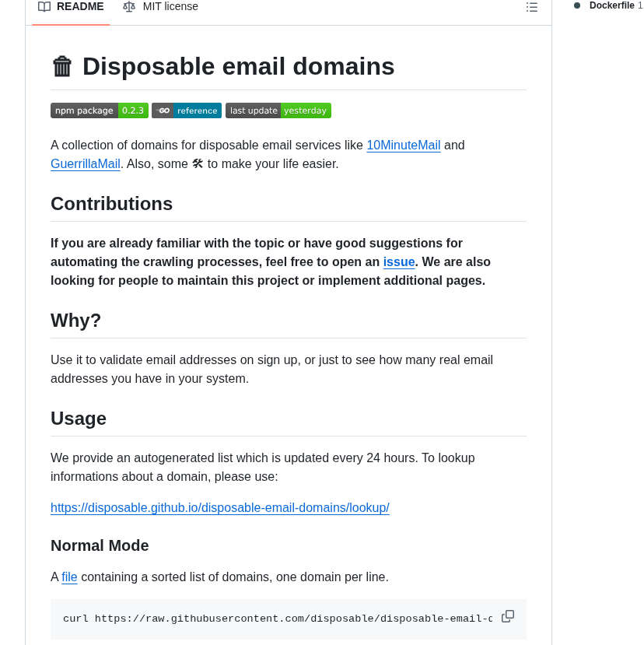Click the last update yesterday badge
This screenshot has width=644, height=645.
(278, 110)
